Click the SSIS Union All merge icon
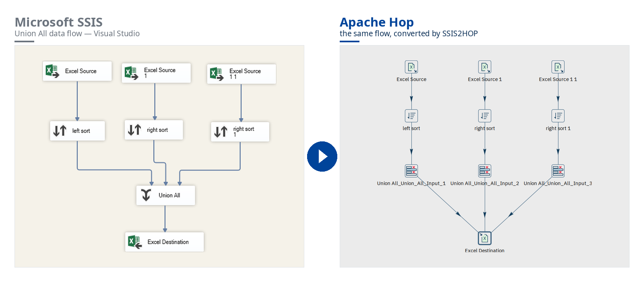 [146, 195]
